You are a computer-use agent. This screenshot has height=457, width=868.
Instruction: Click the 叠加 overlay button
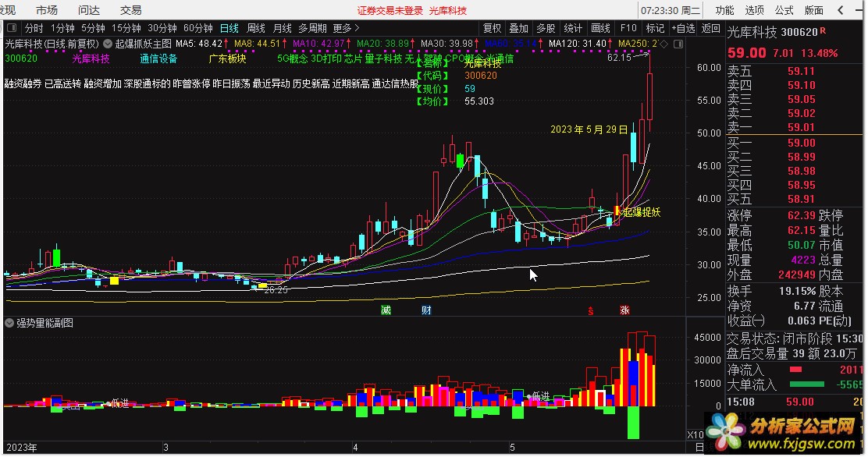(x=519, y=27)
